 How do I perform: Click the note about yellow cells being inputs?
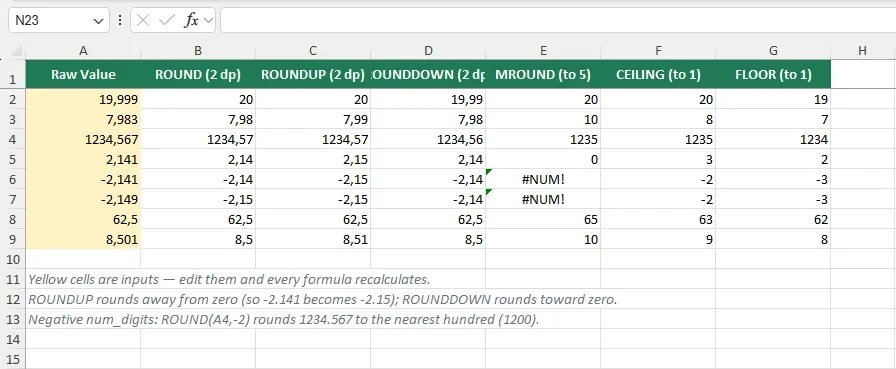tap(229, 279)
